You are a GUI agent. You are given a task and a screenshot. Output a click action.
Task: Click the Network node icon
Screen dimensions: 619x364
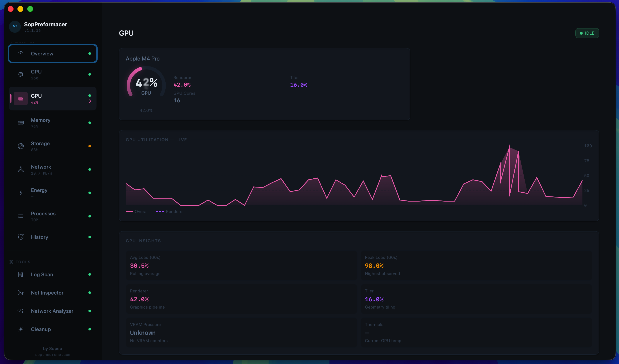coord(21,169)
